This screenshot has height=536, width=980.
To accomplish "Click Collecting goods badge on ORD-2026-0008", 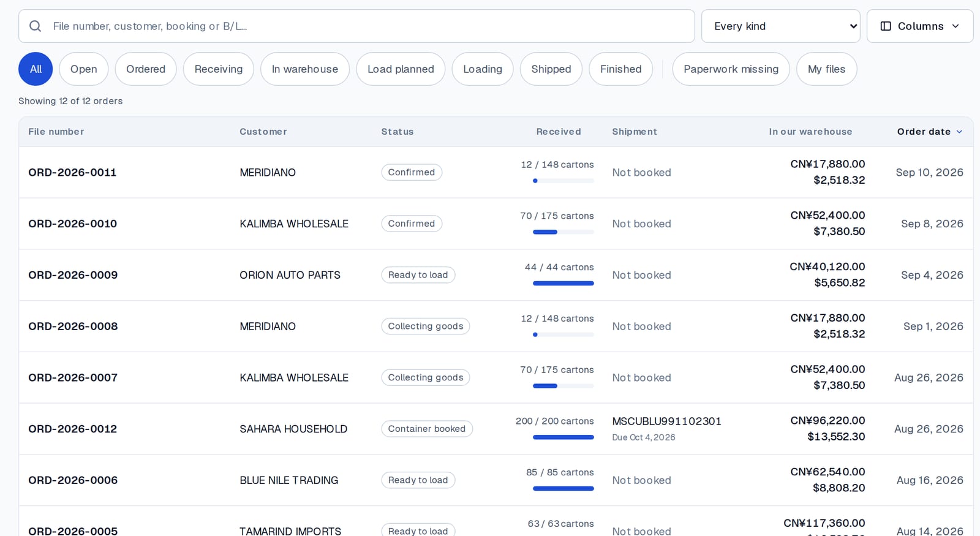I will point(426,327).
